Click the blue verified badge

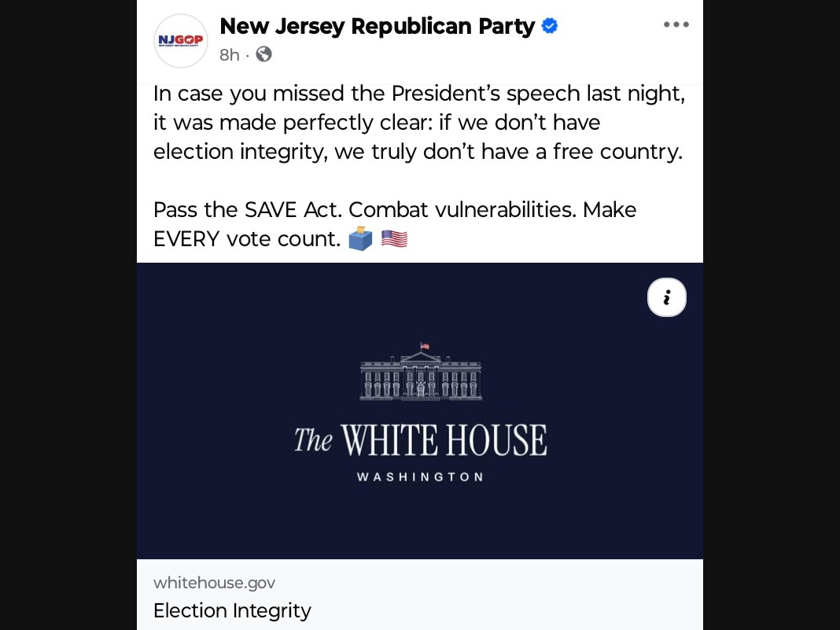(x=550, y=26)
